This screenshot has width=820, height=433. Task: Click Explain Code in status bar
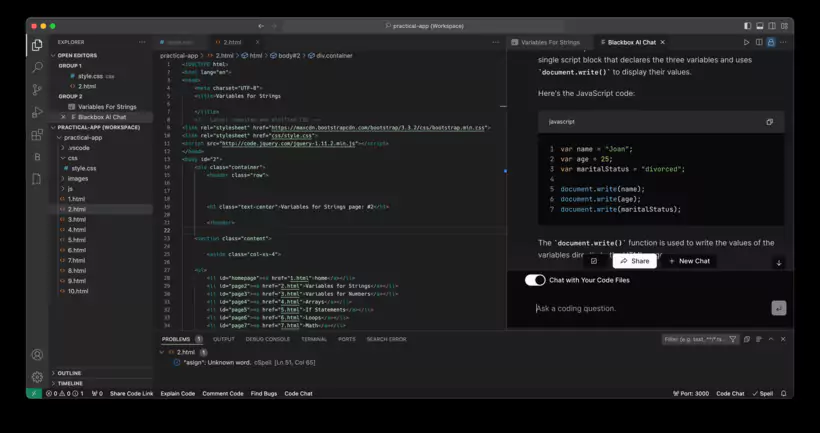178,394
